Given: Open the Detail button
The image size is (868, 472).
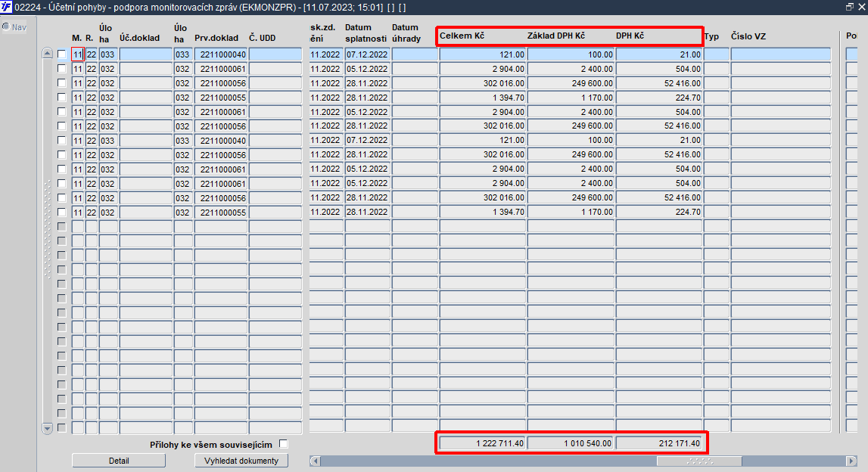Looking at the screenshot, I should pos(119,461).
